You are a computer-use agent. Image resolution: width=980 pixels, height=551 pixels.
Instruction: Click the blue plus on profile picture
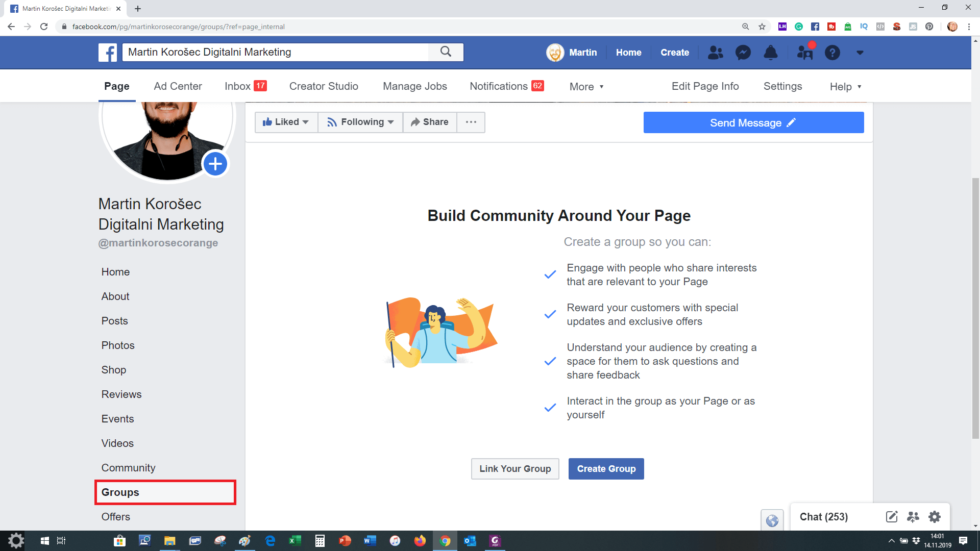click(x=215, y=164)
